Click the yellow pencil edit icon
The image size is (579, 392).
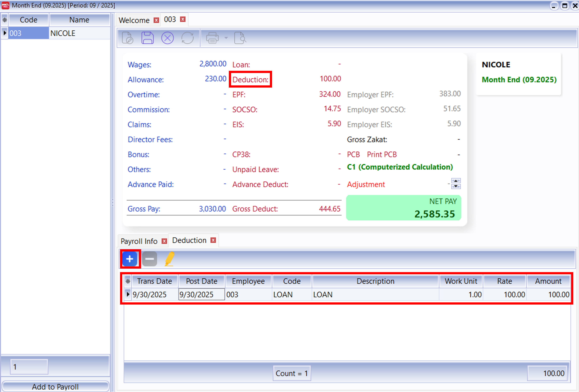pyautogui.click(x=169, y=259)
